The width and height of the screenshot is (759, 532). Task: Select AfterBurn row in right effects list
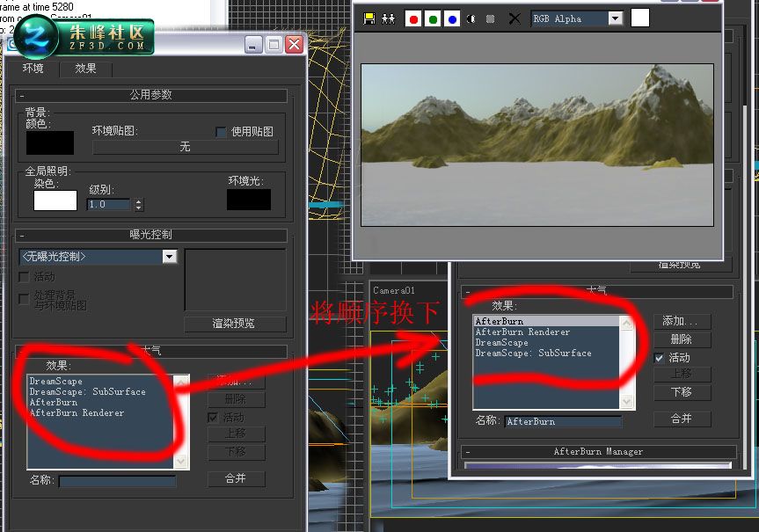[x=546, y=321]
